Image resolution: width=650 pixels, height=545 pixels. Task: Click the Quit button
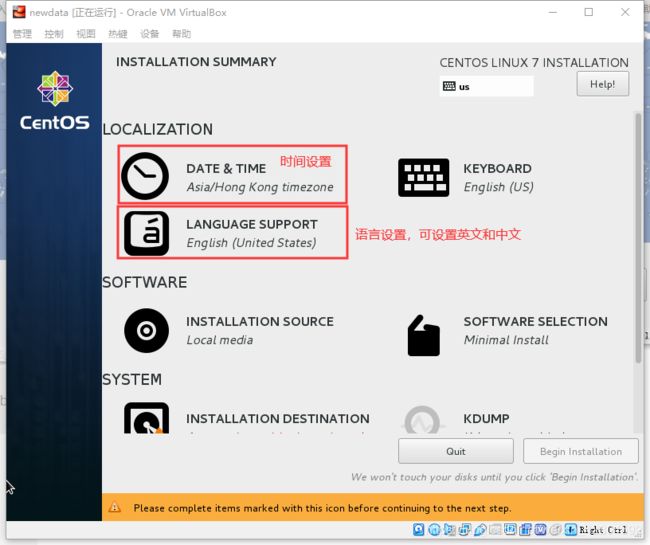pos(456,451)
